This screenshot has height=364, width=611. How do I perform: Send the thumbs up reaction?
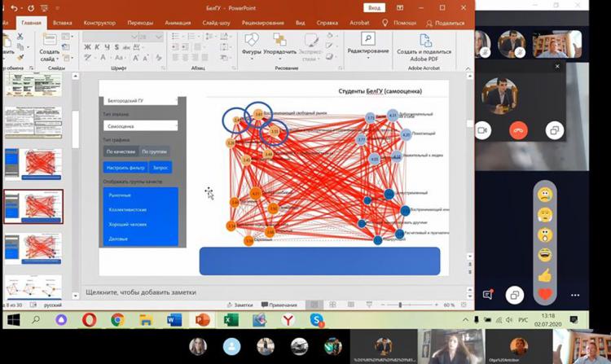[x=545, y=274]
